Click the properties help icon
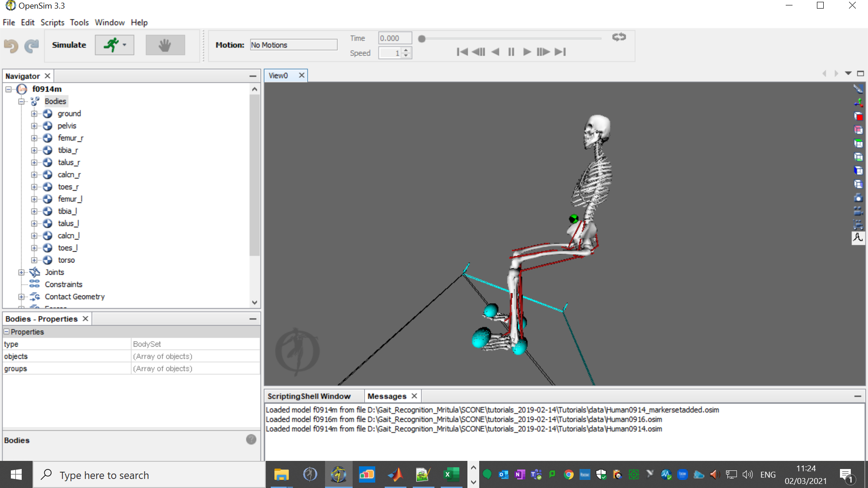Image resolution: width=868 pixels, height=488 pixels. pos(251,439)
